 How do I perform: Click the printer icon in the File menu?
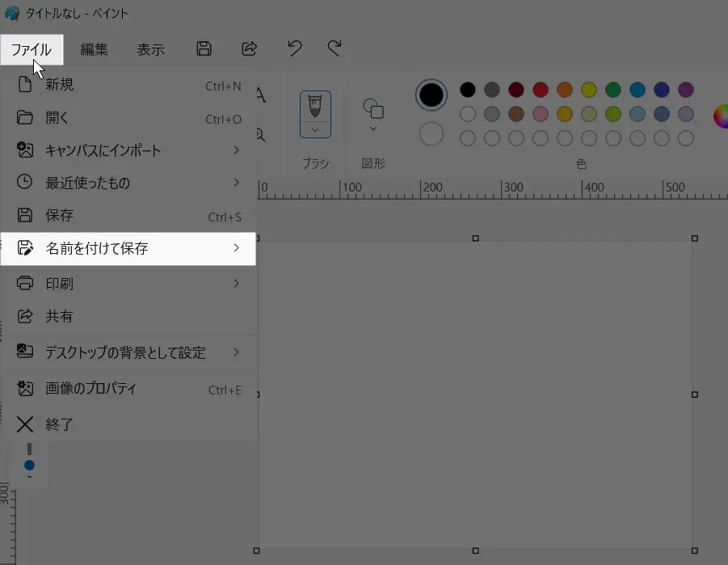(24, 283)
